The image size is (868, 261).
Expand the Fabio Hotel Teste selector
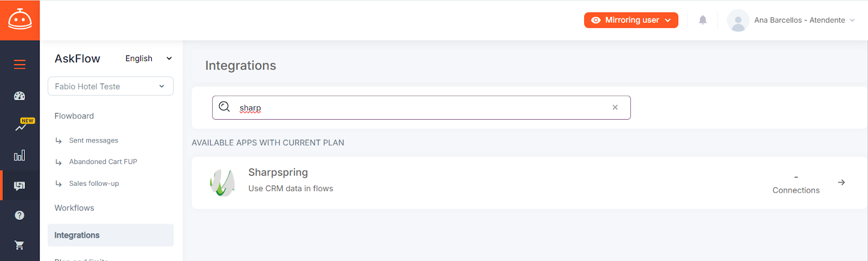pyautogui.click(x=111, y=86)
